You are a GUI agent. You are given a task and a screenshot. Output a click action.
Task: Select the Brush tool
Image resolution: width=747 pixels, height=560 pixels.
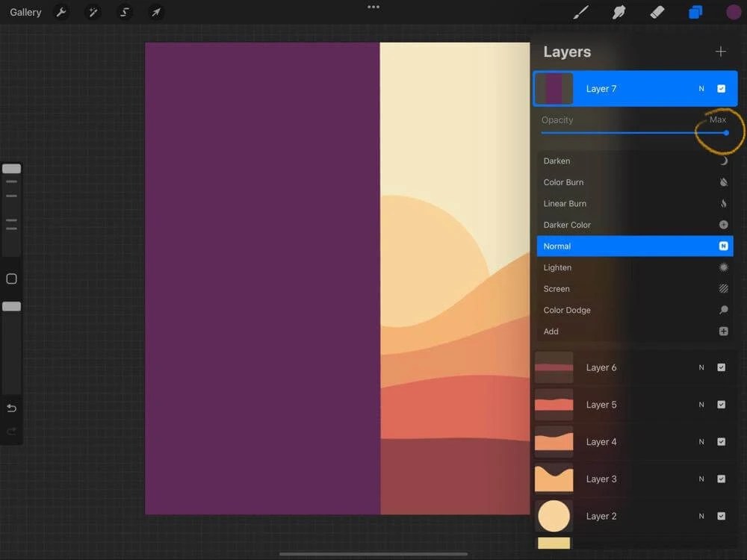coord(580,12)
